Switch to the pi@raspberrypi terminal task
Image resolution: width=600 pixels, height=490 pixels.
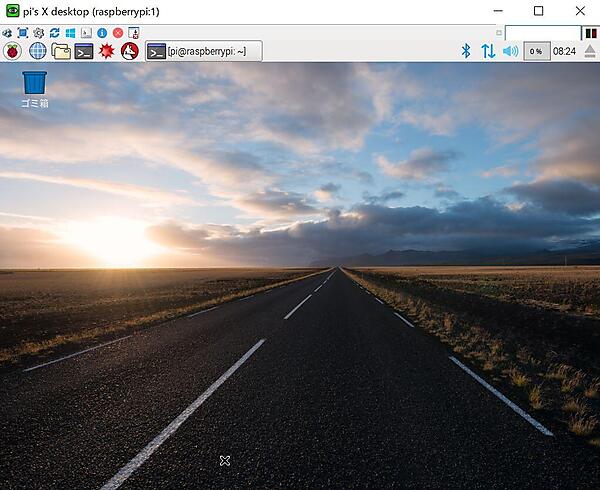(x=204, y=51)
